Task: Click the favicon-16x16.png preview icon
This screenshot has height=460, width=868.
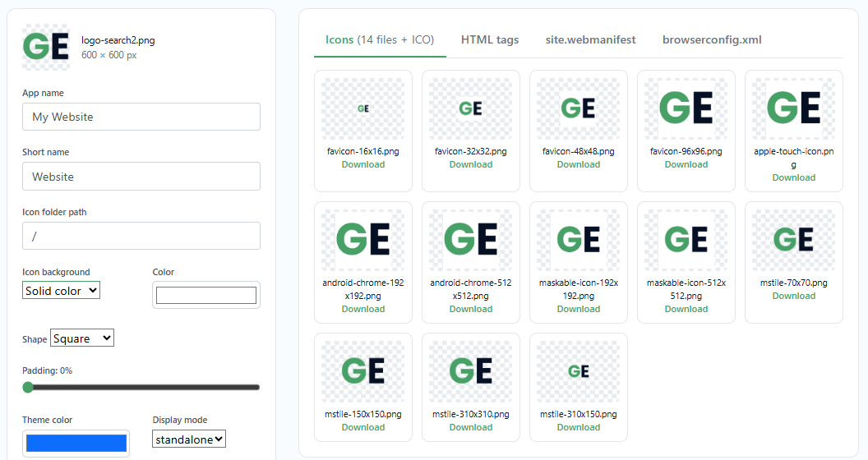Action: point(363,108)
